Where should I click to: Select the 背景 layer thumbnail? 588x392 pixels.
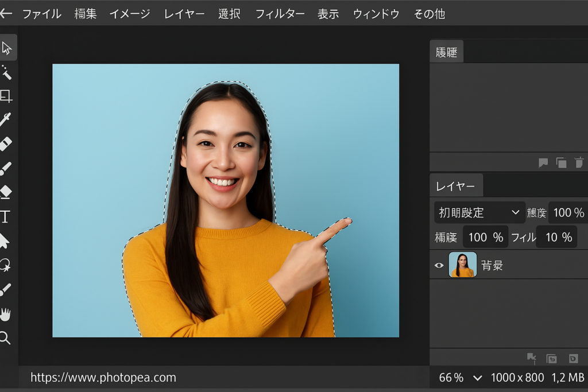[462, 265]
